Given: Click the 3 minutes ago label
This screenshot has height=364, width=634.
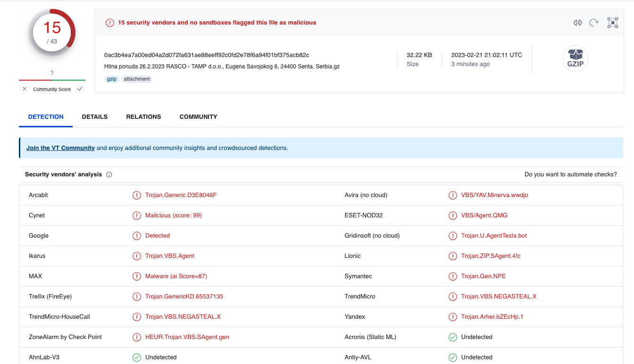Looking at the screenshot, I should click(x=470, y=64).
